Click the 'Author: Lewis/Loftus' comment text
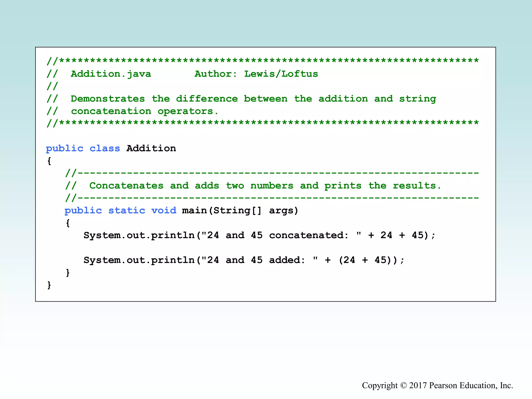The height and width of the screenshot is (399, 532). pos(256,74)
